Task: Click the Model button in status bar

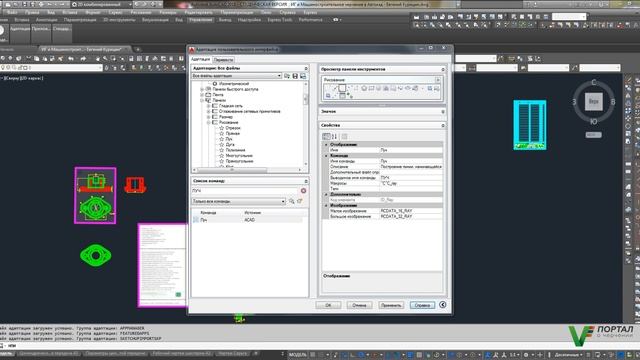Action: (298, 355)
